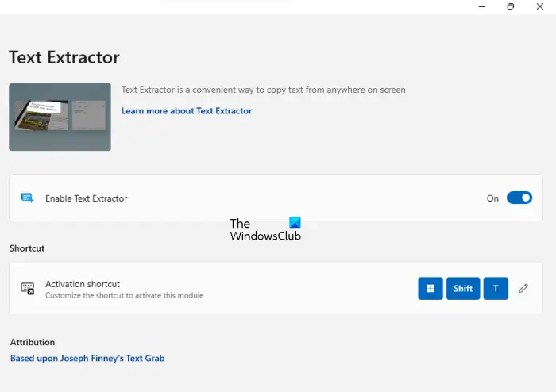
Task: Click the T key button in shortcut
Action: [496, 289]
